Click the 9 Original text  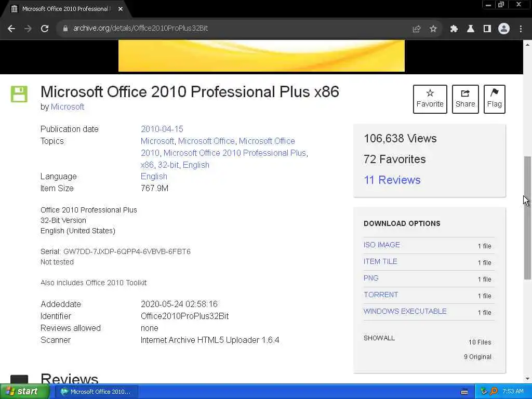click(x=477, y=357)
